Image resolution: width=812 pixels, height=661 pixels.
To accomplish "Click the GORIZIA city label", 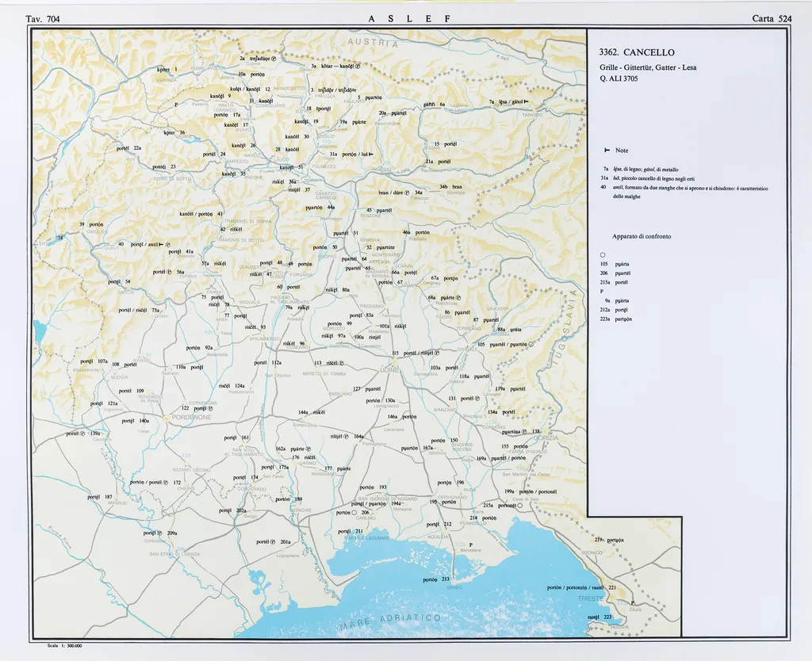I will click(548, 438).
